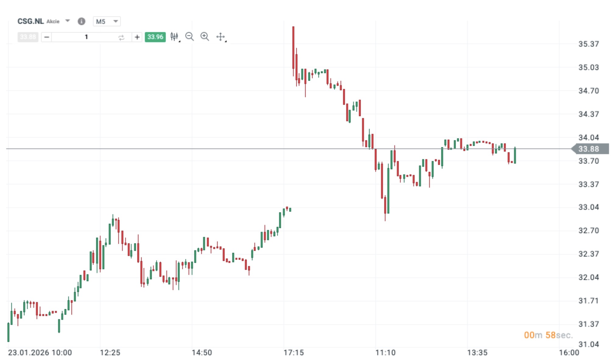Click the CSG.NL symbol name
The height and width of the screenshot is (364, 614).
click(x=30, y=21)
